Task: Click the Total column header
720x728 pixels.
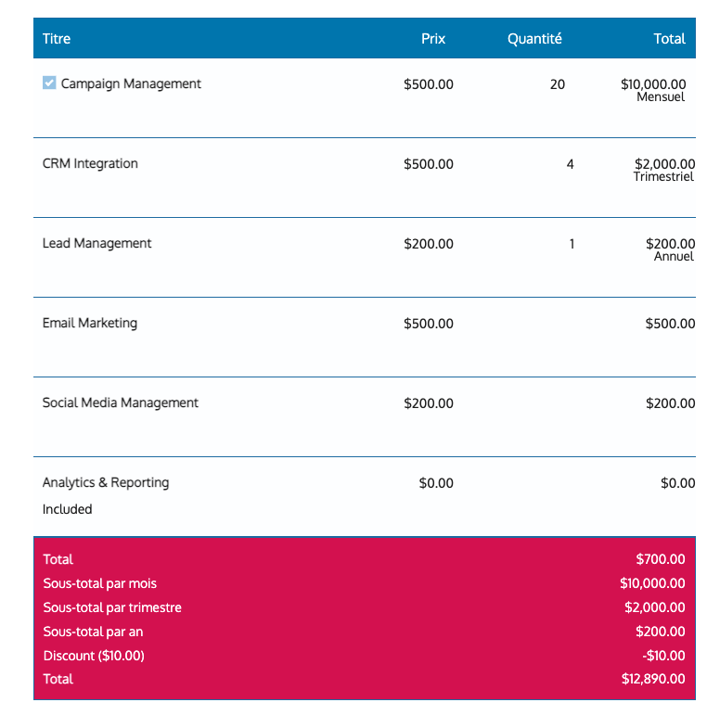Action: [669, 39]
